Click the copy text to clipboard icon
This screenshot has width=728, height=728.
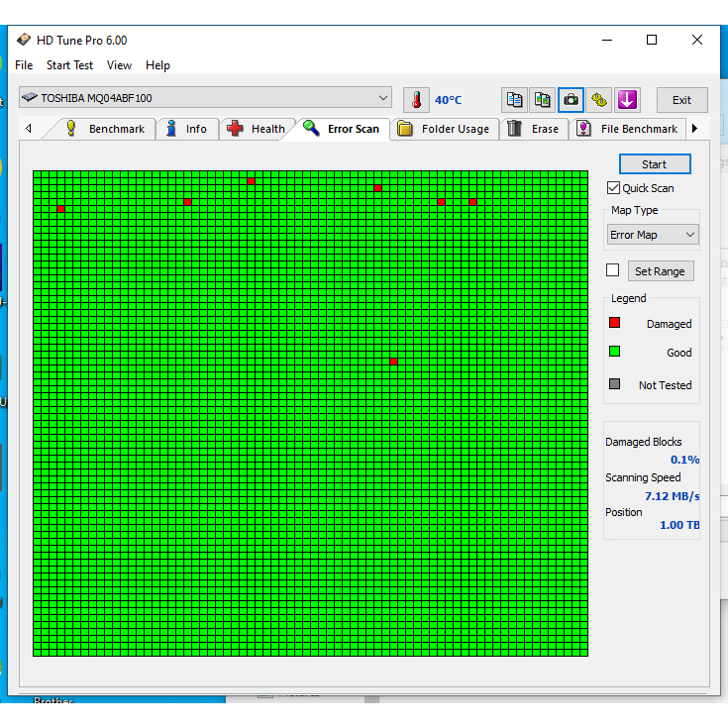click(514, 99)
